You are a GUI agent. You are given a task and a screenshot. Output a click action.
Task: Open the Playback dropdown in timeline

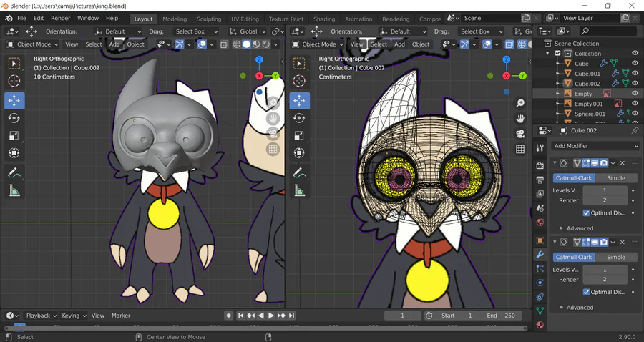[41, 316]
